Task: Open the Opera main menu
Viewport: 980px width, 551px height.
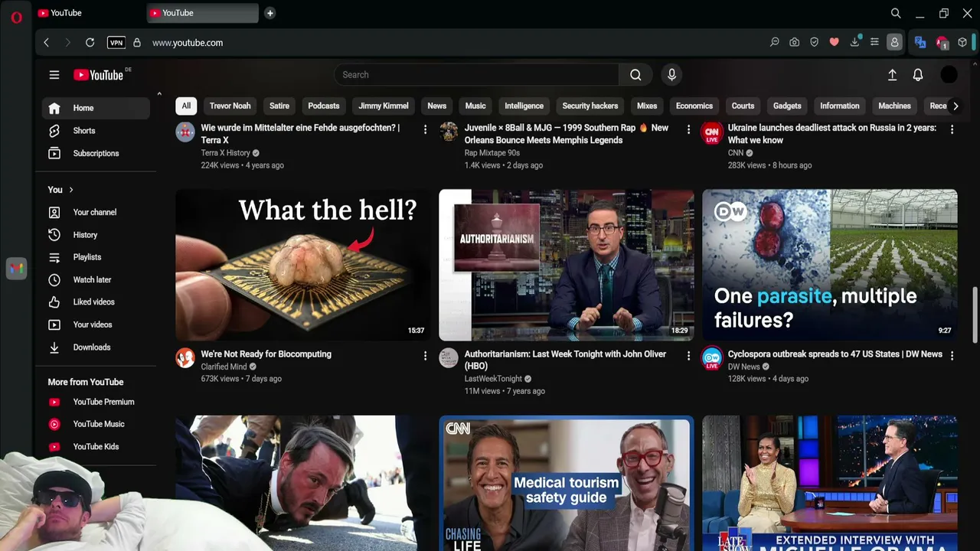Action: point(16,17)
